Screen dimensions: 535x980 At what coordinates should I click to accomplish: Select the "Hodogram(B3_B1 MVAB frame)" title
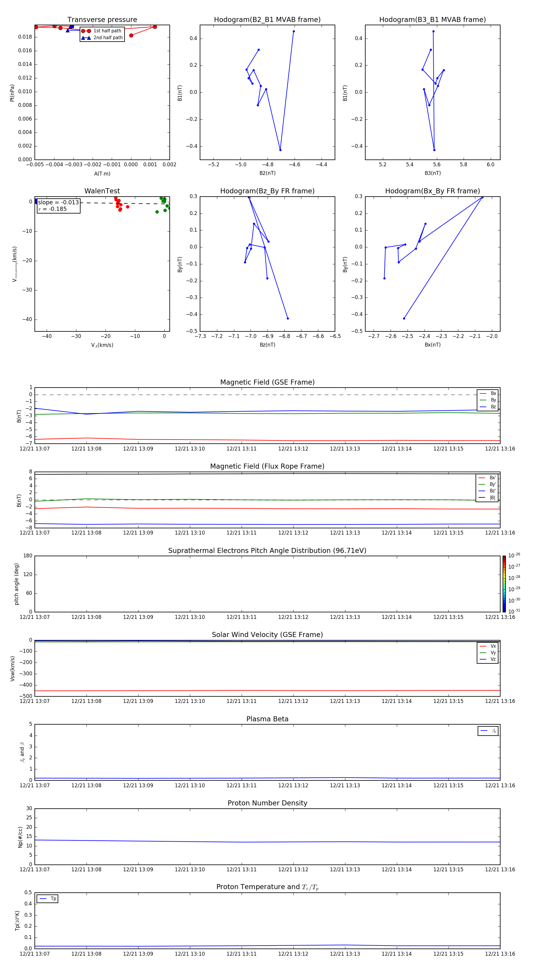click(x=432, y=20)
